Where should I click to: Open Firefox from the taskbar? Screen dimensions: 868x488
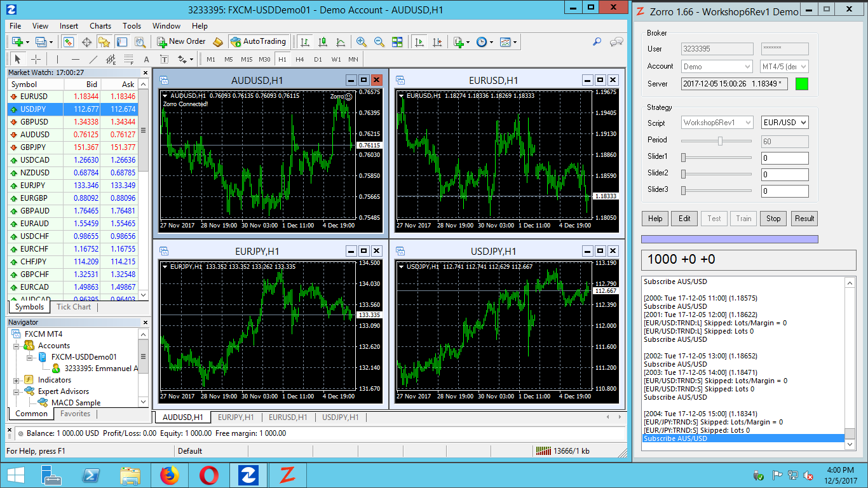pos(170,475)
